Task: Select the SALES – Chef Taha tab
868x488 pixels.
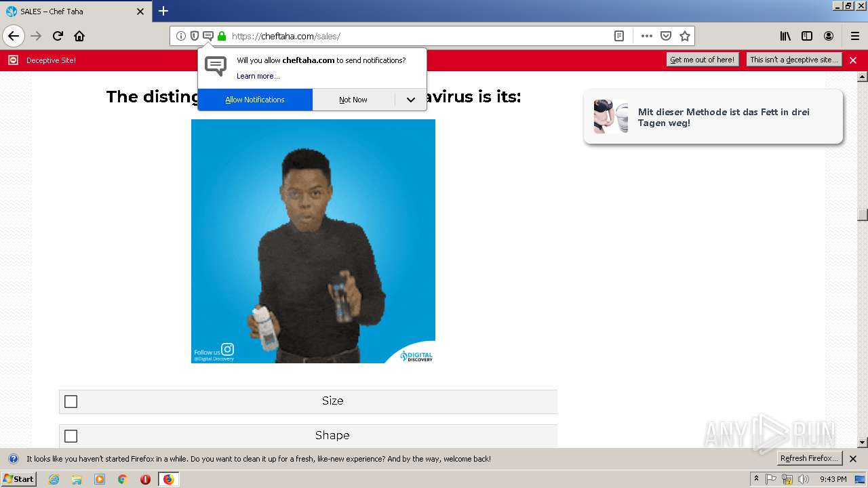Action: (76, 12)
